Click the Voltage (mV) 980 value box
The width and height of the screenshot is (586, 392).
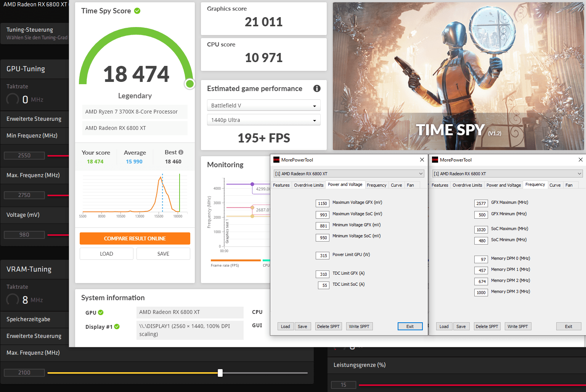click(x=24, y=235)
